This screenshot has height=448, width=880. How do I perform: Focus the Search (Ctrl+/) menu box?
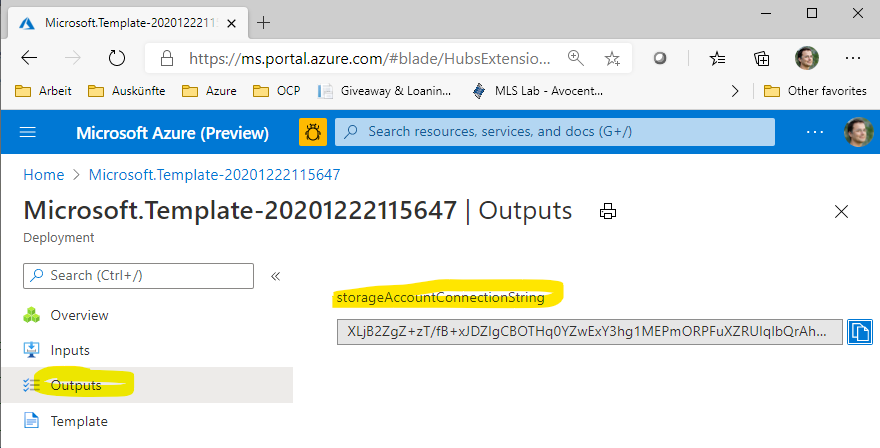click(138, 276)
